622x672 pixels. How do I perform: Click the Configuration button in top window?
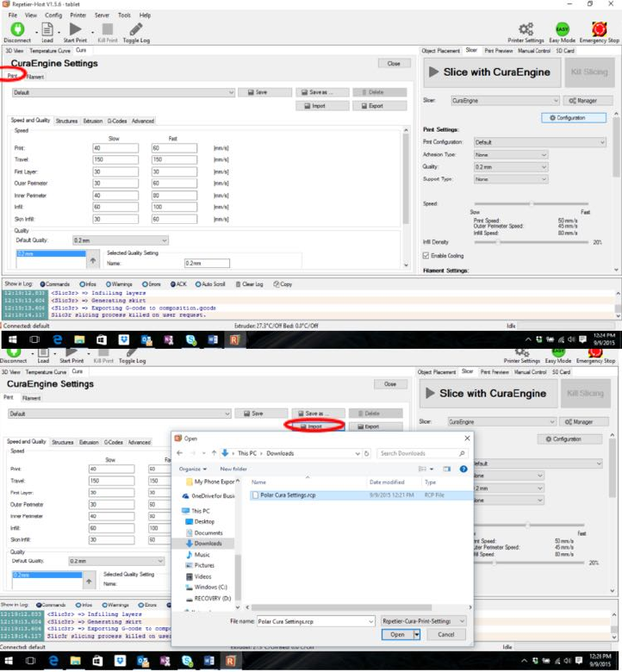574,118
